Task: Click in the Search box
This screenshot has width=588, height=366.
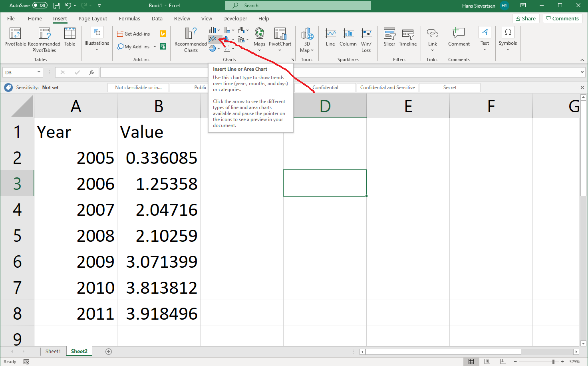Action: click(x=298, y=6)
